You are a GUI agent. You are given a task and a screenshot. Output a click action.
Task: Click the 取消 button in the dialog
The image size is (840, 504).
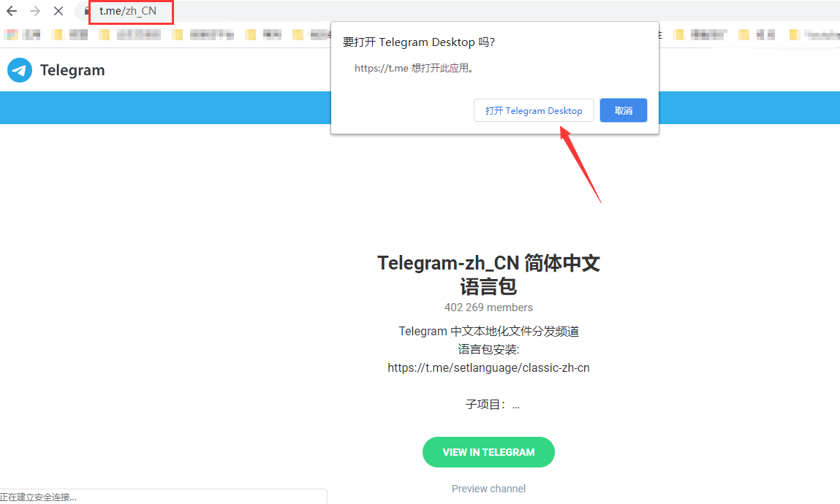pos(623,110)
